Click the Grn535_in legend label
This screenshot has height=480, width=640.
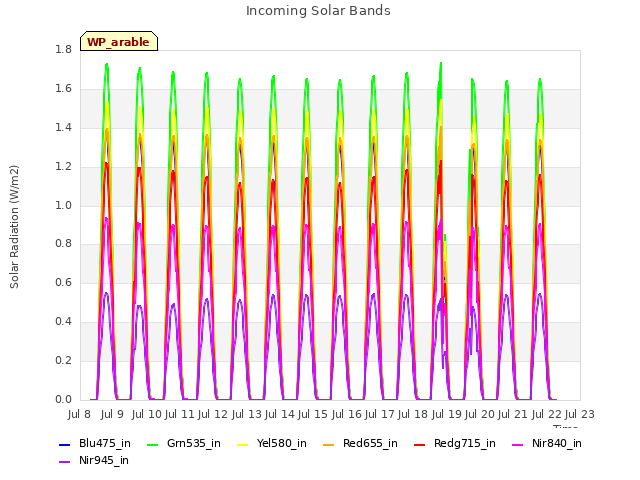[194, 443]
